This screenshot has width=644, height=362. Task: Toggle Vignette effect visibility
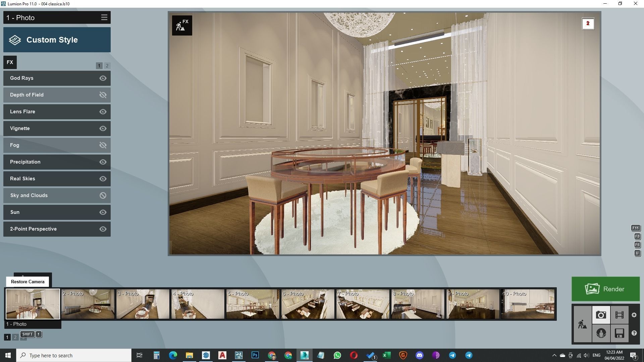pyautogui.click(x=103, y=128)
